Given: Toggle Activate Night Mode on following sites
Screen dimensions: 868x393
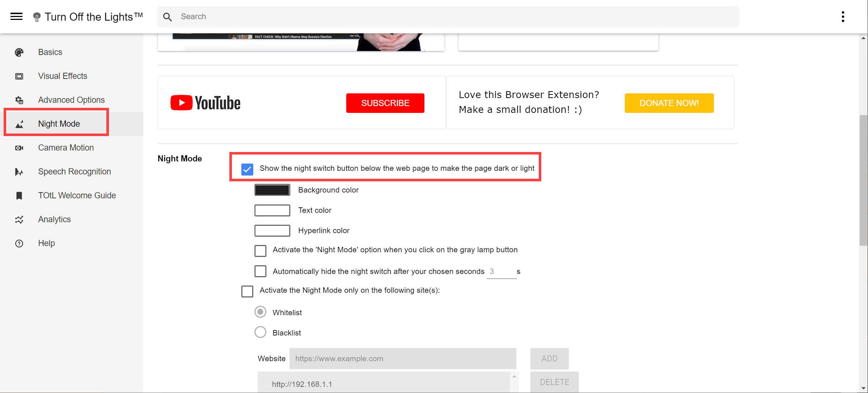Looking at the screenshot, I should [247, 290].
